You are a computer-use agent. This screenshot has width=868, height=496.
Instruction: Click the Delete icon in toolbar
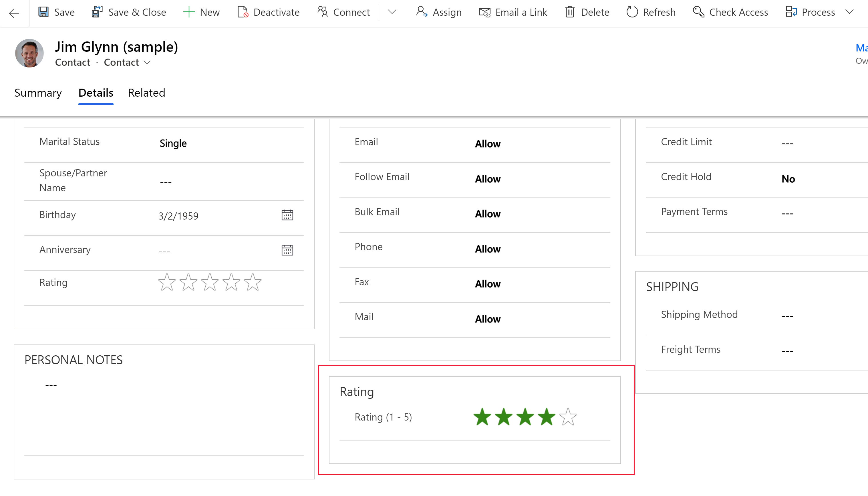pos(570,12)
